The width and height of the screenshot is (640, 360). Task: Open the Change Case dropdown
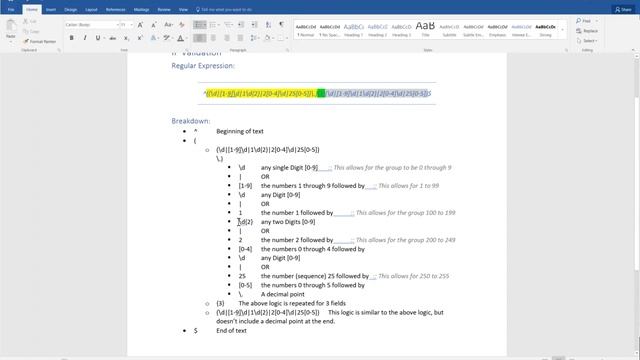[x=169, y=25]
